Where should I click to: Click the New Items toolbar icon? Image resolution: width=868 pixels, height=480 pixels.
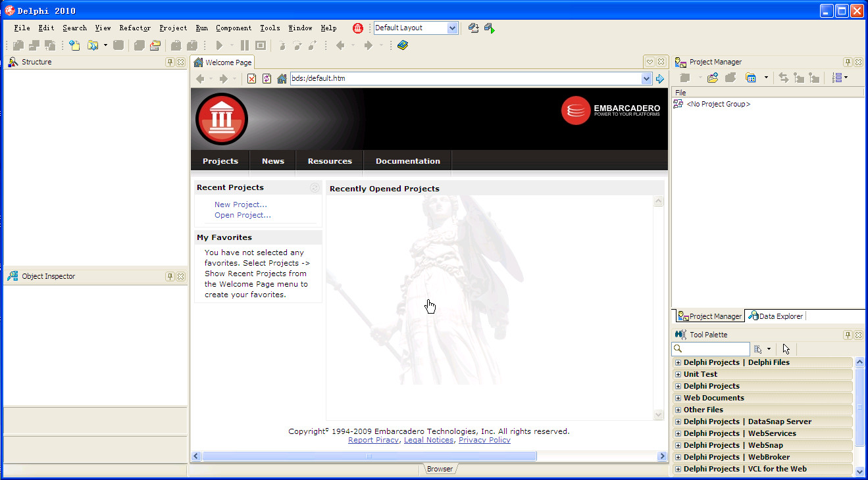tap(74, 45)
